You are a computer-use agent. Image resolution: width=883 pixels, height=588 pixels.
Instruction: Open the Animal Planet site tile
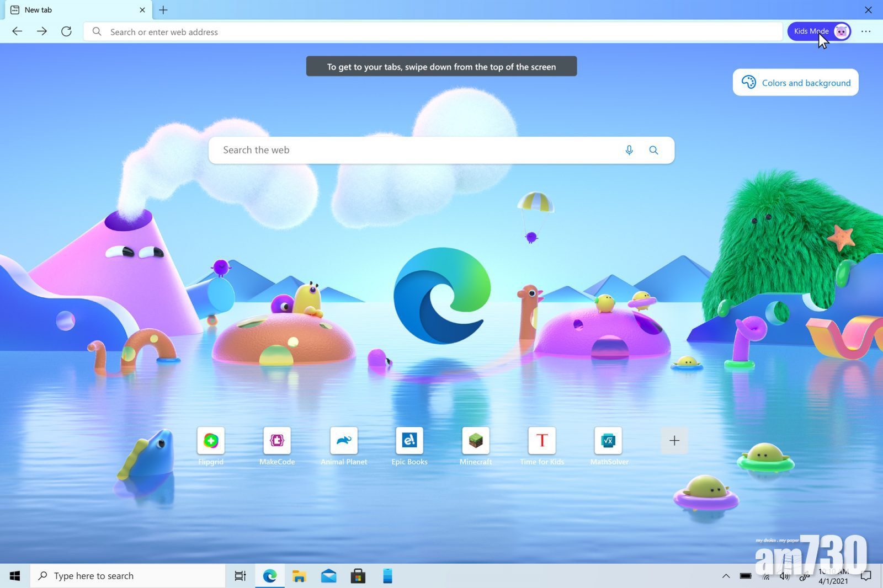(x=343, y=440)
